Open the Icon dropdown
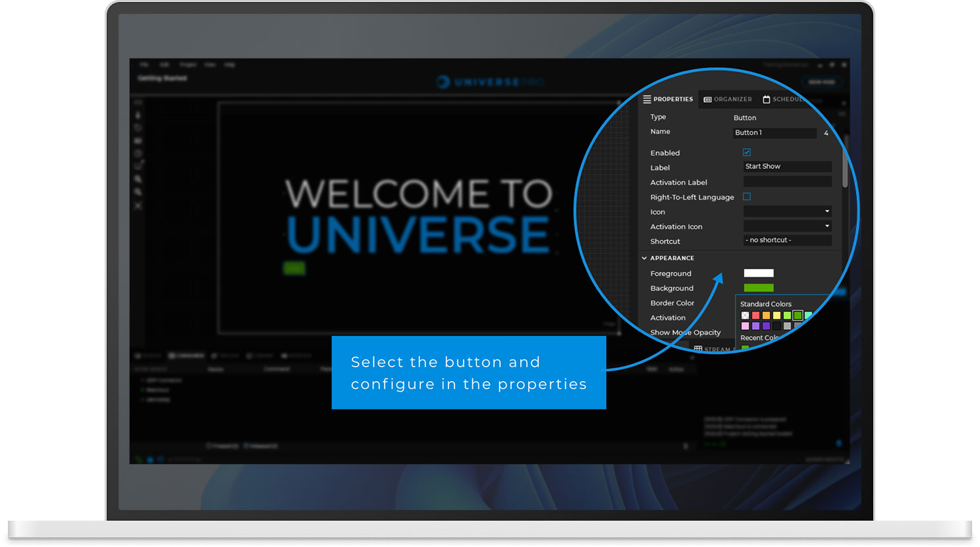 coord(828,211)
